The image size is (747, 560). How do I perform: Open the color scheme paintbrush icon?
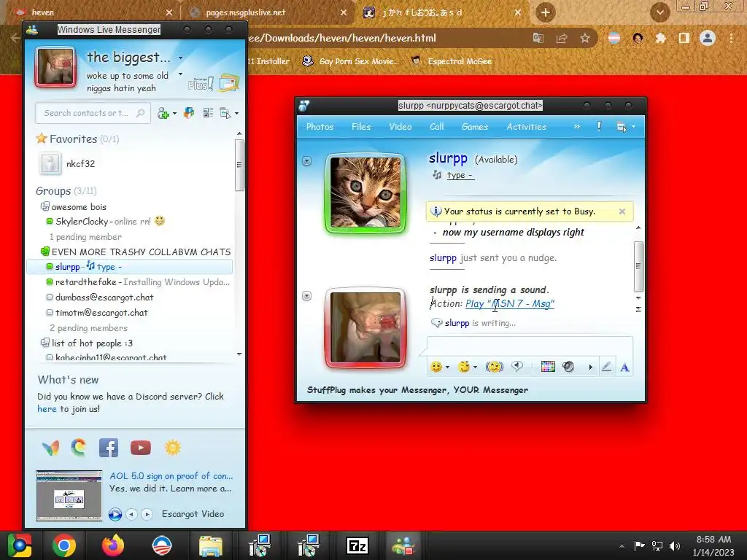(189, 113)
